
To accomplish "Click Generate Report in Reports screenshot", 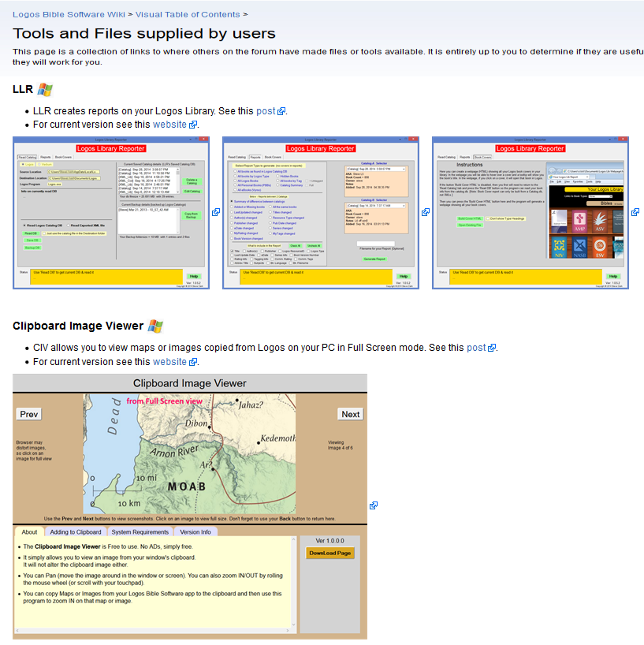I will (x=374, y=259).
